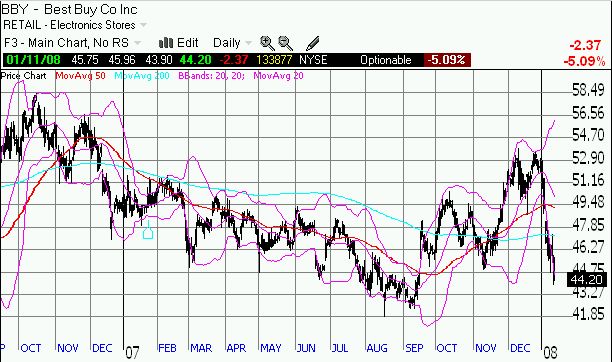Click the 08 year label on time axis
Image resolution: width=612 pixels, height=362 pixels.
[550, 353]
